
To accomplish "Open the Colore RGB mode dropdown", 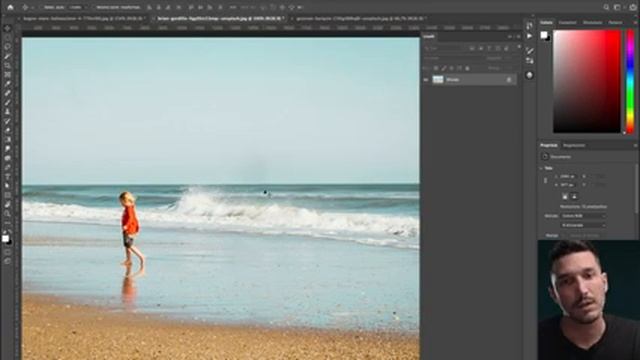I will tap(583, 216).
